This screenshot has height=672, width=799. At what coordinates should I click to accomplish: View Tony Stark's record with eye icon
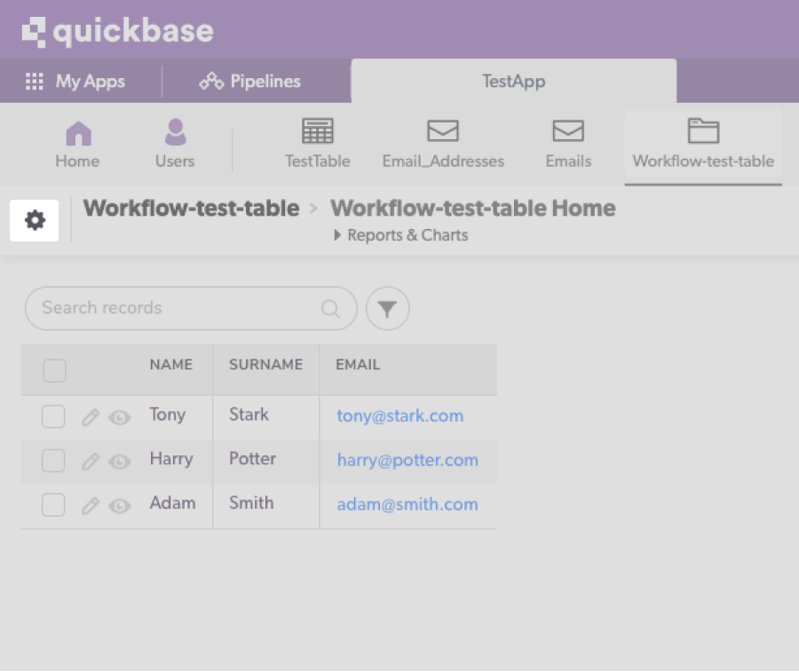tap(119, 417)
